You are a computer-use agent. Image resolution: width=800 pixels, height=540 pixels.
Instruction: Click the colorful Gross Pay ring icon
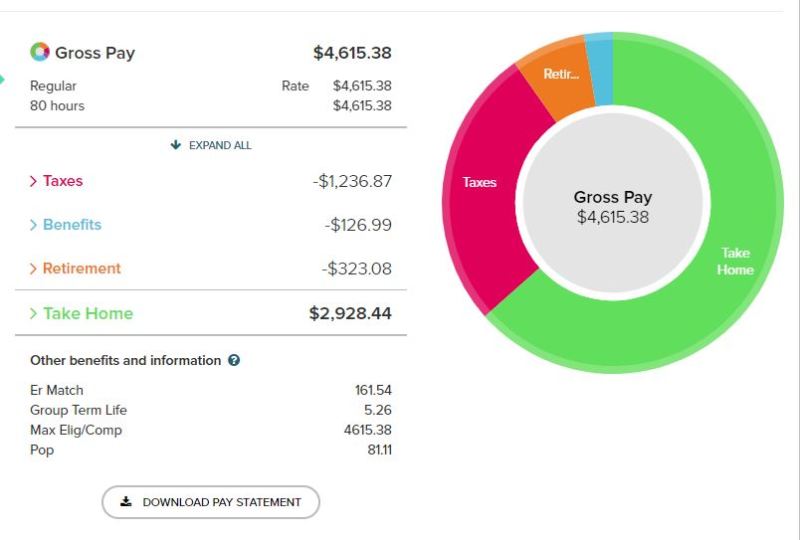point(40,52)
